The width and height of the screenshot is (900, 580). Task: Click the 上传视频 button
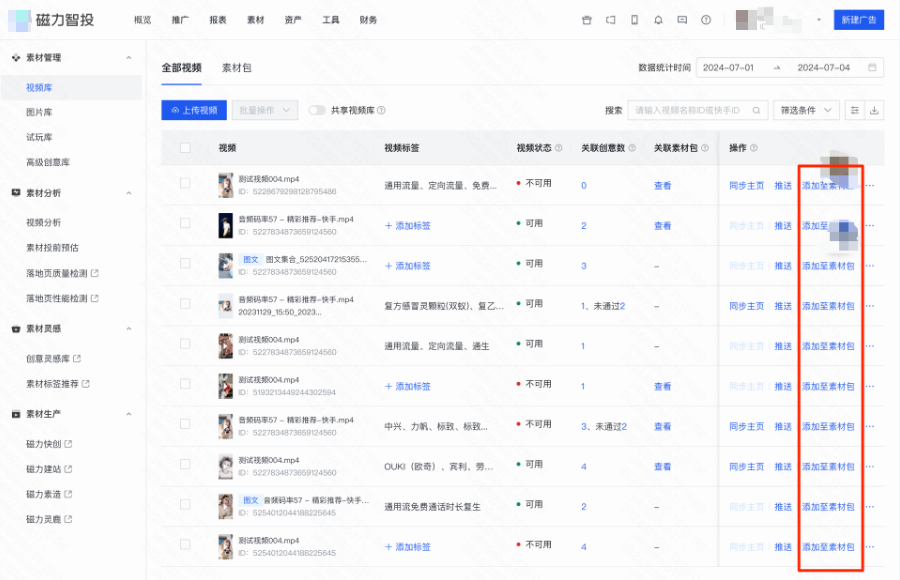point(194,110)
